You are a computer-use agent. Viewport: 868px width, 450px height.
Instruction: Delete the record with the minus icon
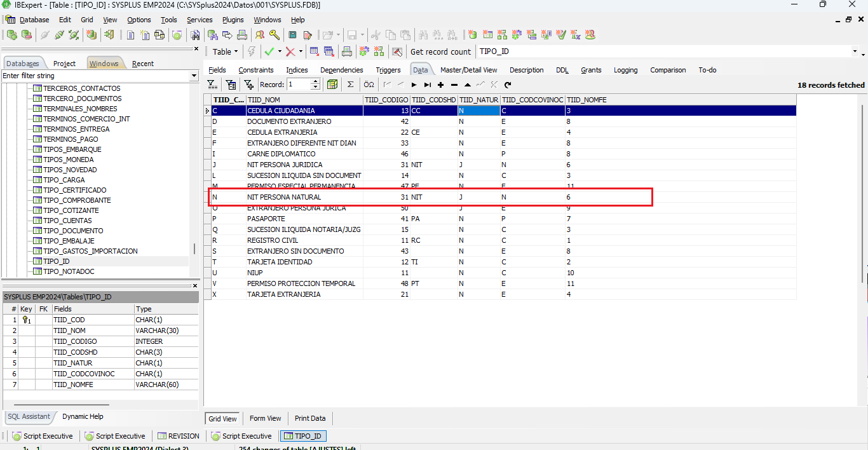454,85
